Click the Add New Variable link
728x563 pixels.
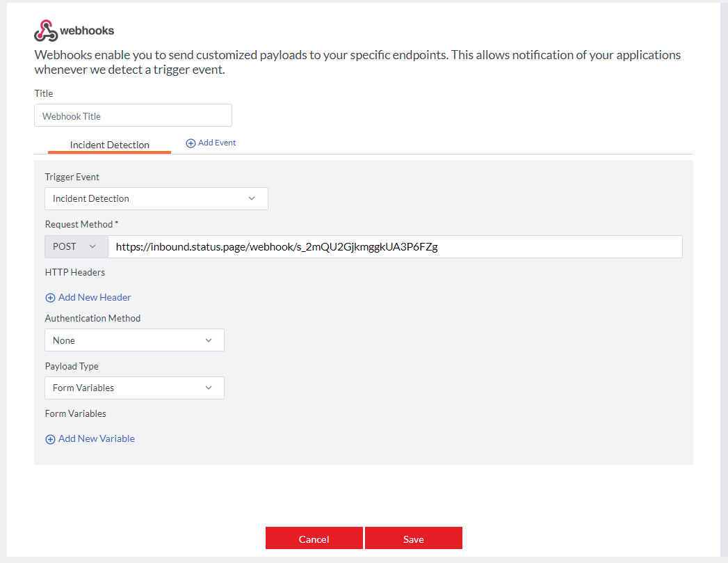pos(90,438)
